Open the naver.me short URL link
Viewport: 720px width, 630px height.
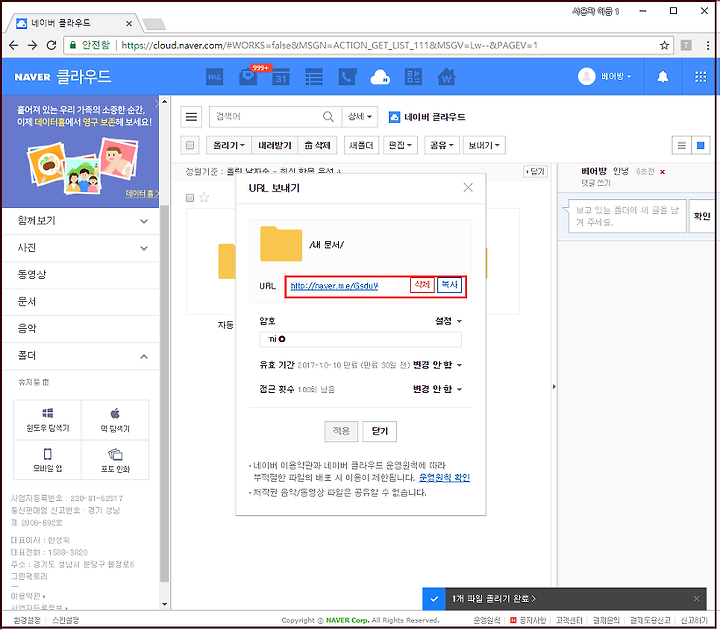click(x=334, y=286)
